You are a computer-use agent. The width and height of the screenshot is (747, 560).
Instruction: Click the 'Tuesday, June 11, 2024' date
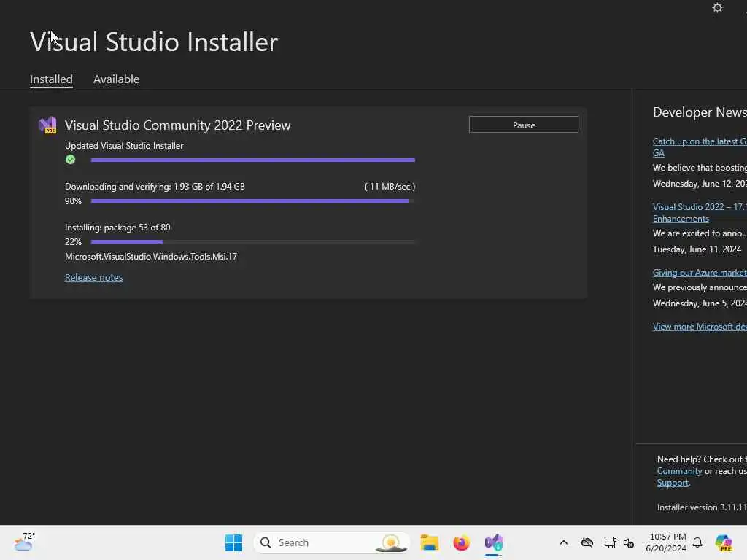697,249
